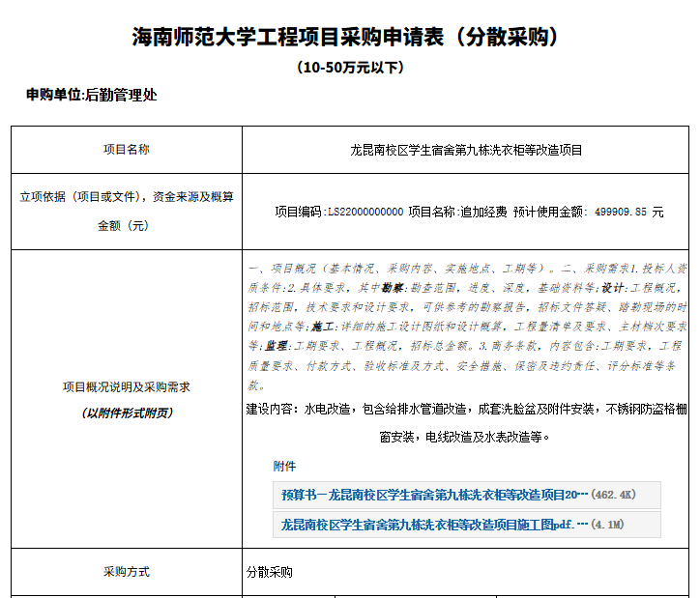Viewport: 700px width, 598px height.
Task: Click the 建设内容 description paragraph
Action: 467,422
